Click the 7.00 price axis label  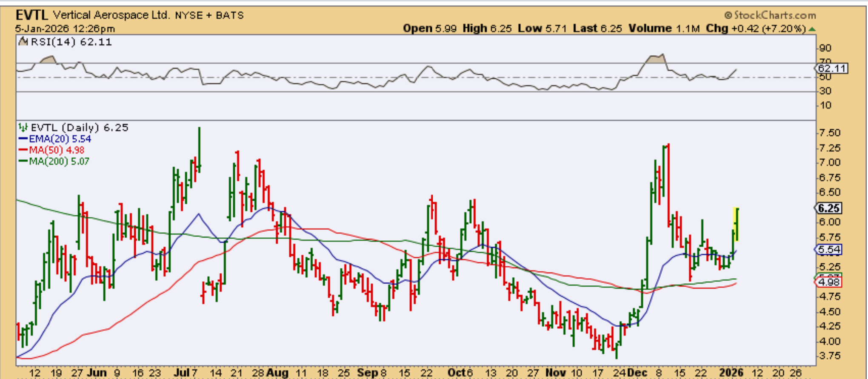coord(829,162)
